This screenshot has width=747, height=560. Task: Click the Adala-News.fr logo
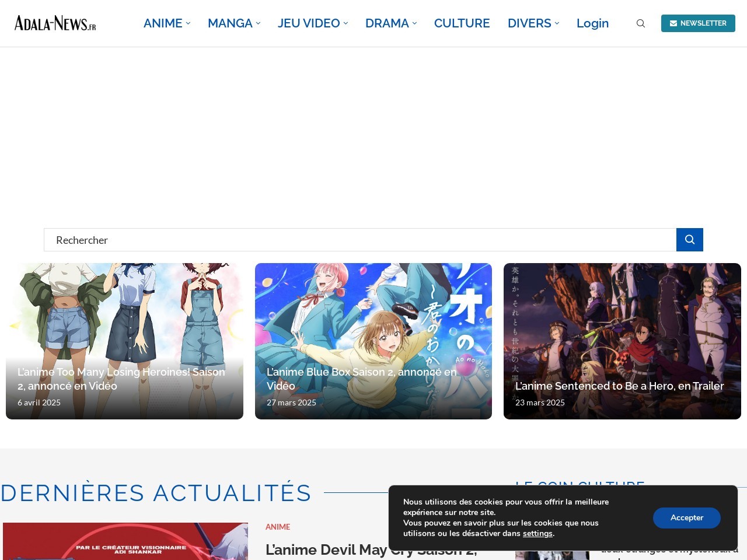55,23
